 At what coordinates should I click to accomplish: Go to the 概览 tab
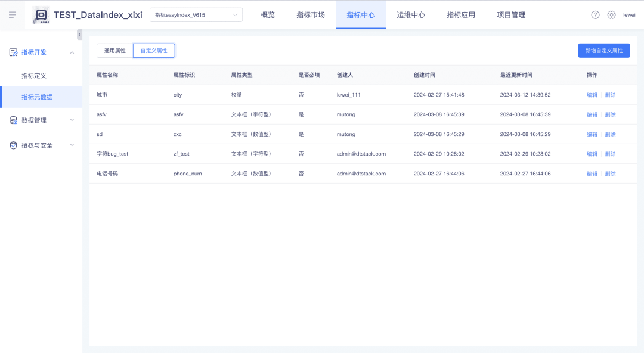click(x=267, y=15)
